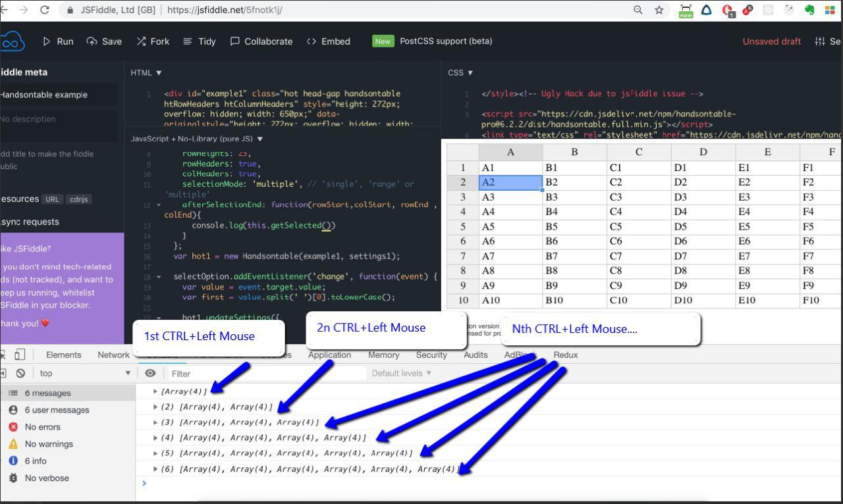Switch to the Audits DevTools tab
Screen dimensions: 843x504
[x=476, y=355]
